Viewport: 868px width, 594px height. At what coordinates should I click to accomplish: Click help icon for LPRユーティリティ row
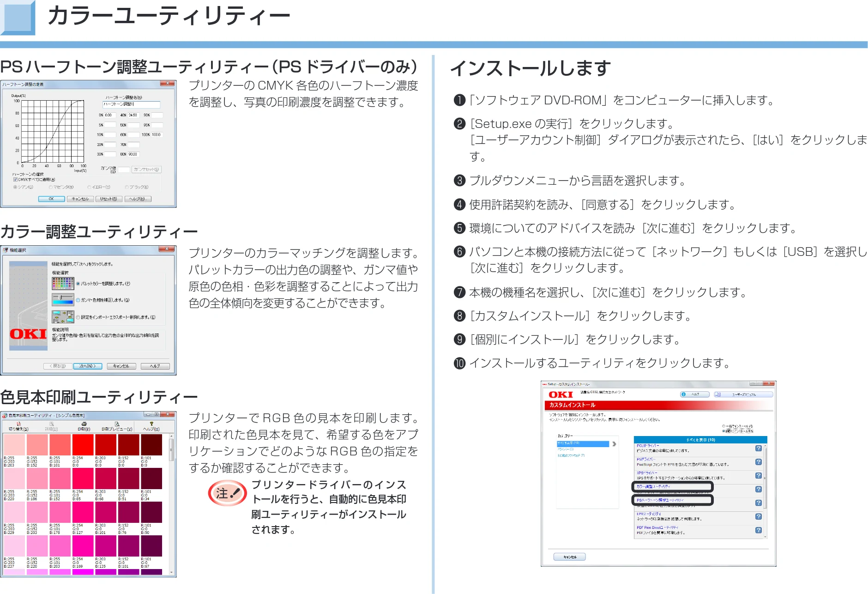759,516
